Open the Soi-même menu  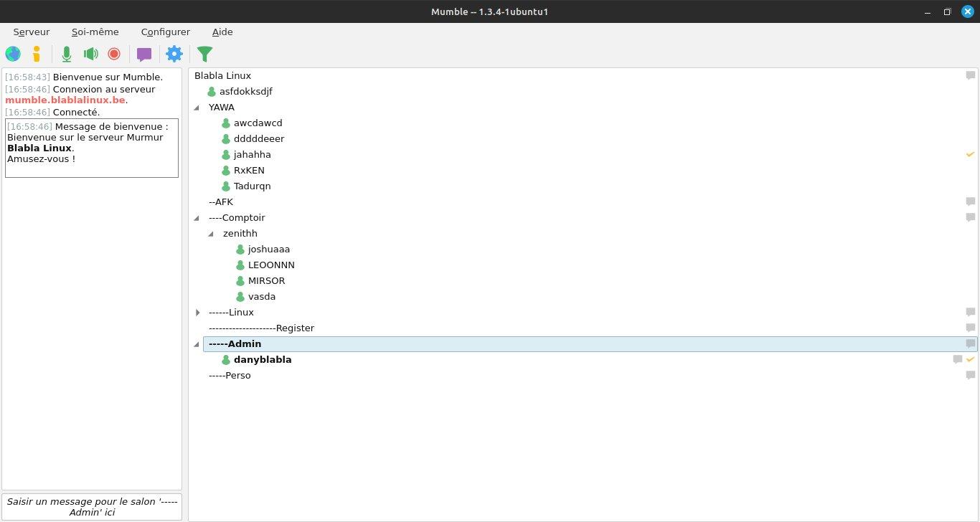pos(95,32)
